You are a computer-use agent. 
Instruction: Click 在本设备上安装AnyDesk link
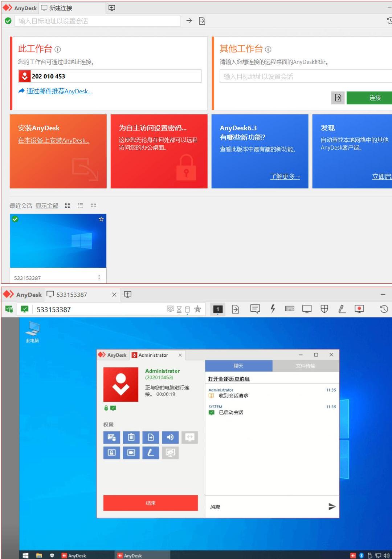pos(54,141)
